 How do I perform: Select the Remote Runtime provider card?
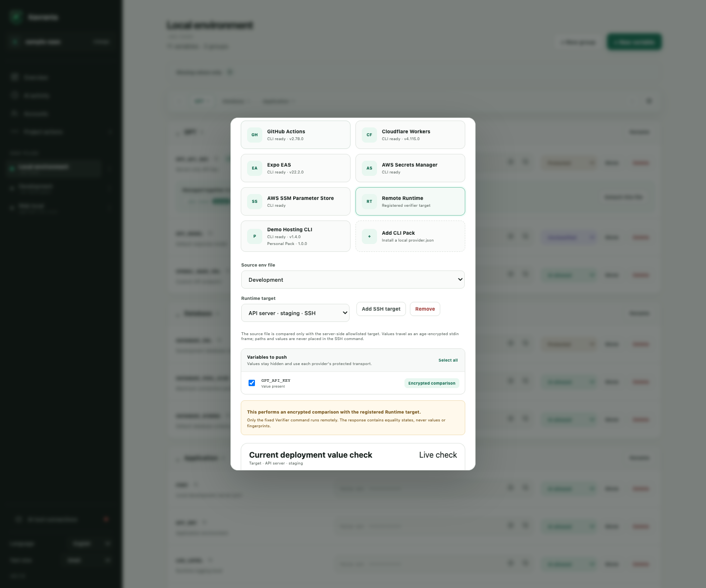[x=410, y=201]
